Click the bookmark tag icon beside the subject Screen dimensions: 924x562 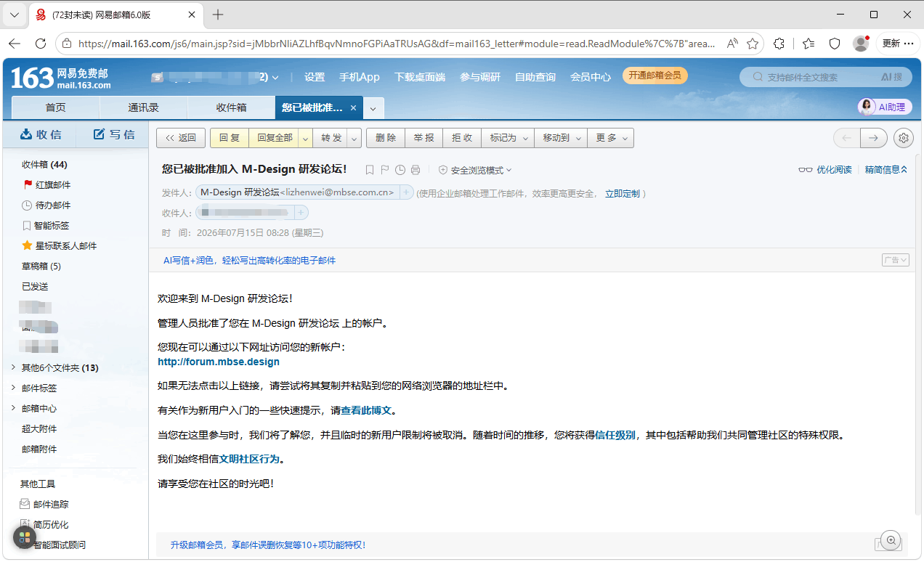click(x=370, y=170)
